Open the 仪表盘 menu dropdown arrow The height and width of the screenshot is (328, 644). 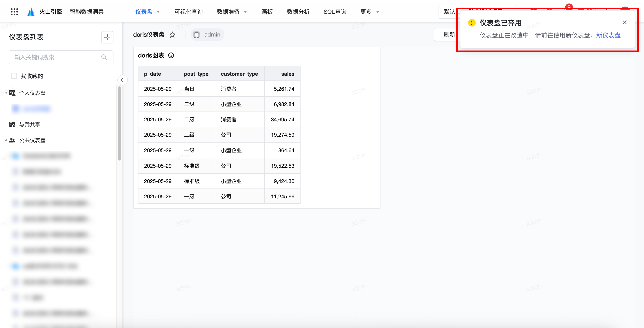[158, 12]
